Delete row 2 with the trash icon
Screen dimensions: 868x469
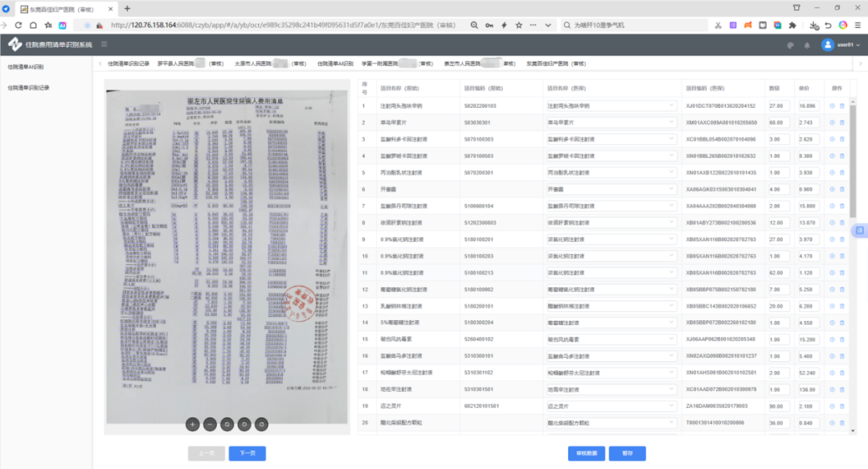pyautogui.click(x=842, y=122)
